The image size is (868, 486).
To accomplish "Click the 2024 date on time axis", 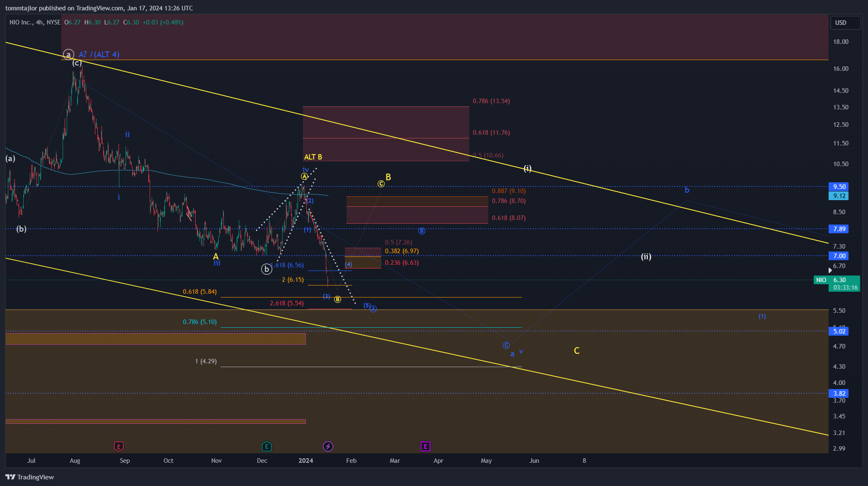I will (306, 461).
